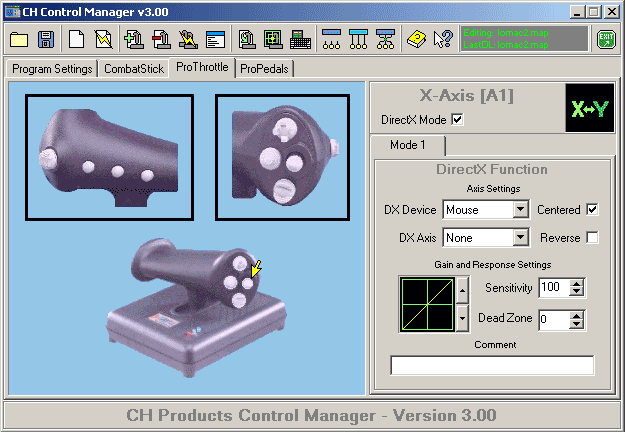Viewport: 625px width, 432px height.
Task: Select the first mode icon with dark blue bar
Action: tap(331, 39)
